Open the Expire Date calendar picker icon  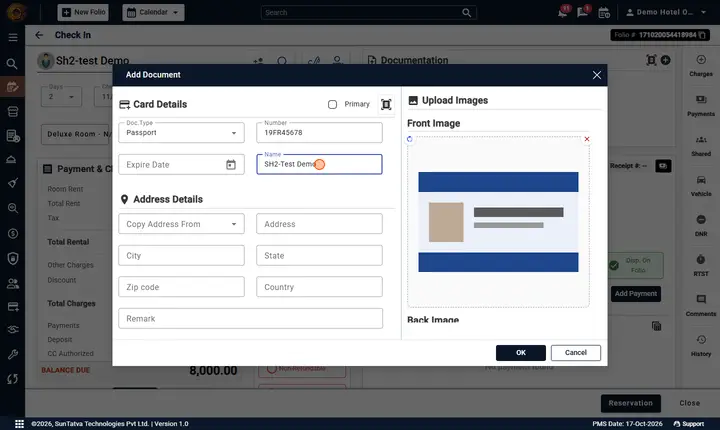click(x=231, y=164)
